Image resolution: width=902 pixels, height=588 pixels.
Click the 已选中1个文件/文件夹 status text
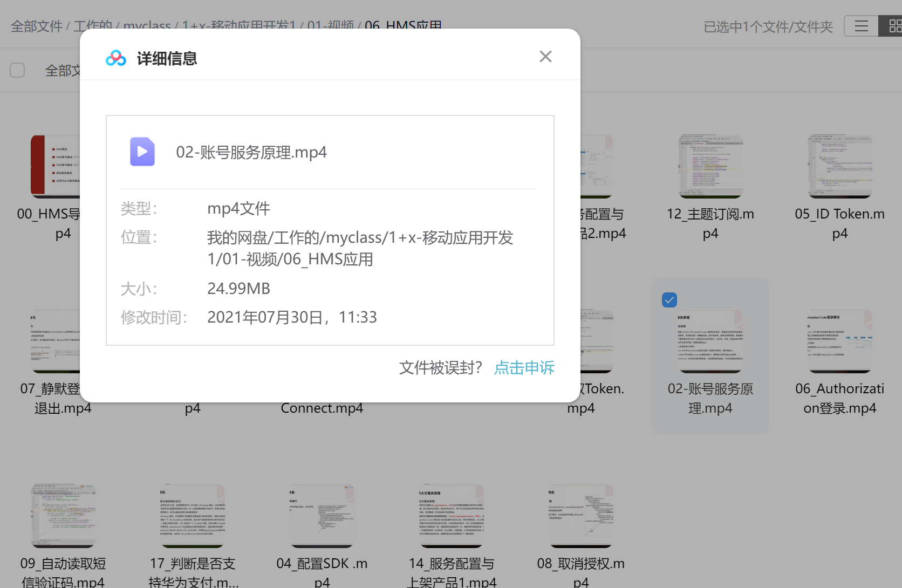(768, 27)
